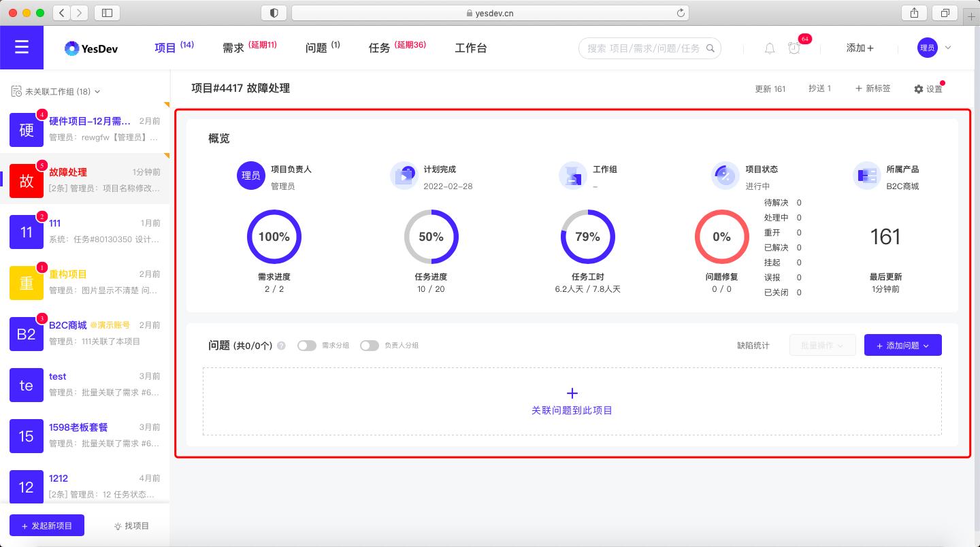Click the 50% 任务进度 progress ring
Screen dimensions: 980x547
click(431, 237)
